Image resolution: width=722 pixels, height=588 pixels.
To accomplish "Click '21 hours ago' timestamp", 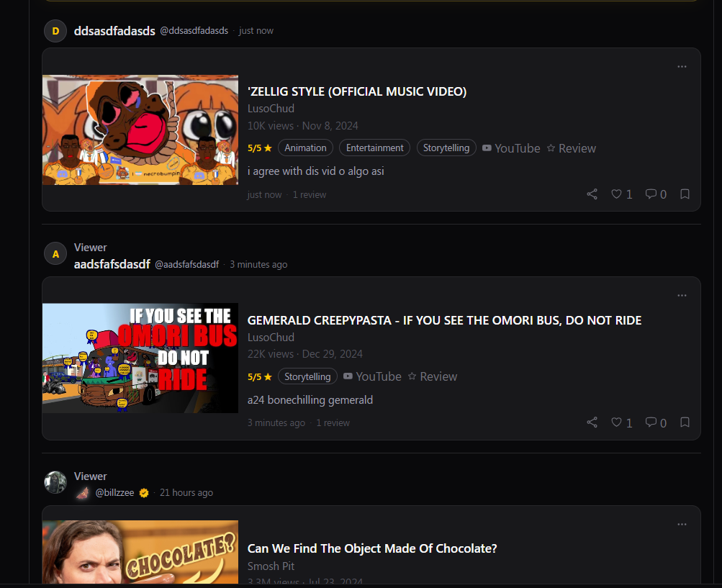I will 186,493.
